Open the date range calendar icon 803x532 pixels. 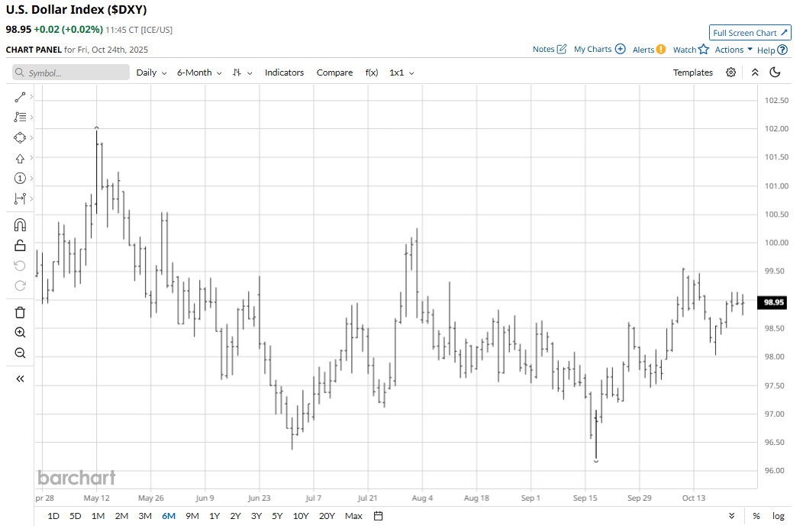(378, 516)
